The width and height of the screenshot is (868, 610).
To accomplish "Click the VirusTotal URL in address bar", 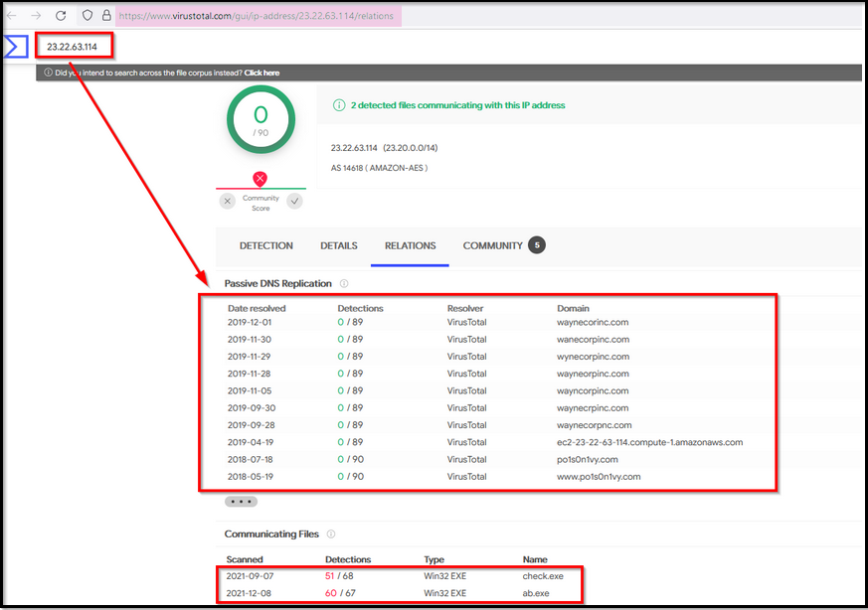I will (x=256, y=16).
